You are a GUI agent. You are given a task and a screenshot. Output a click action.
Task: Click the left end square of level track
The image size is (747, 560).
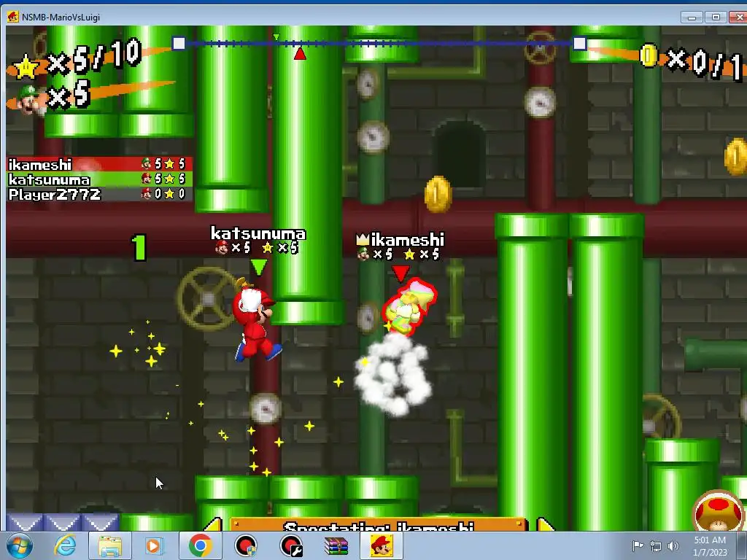coord(179,43)
